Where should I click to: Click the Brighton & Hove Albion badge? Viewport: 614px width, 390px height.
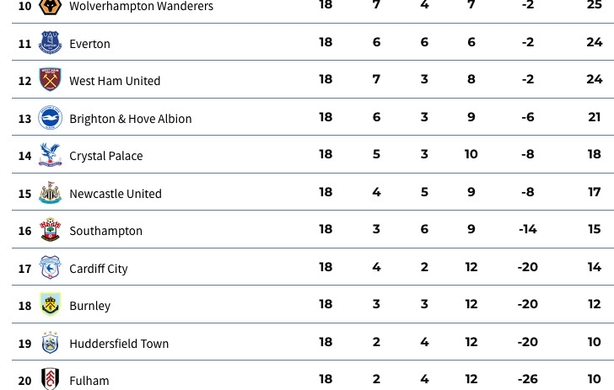(x=50, y=117)
